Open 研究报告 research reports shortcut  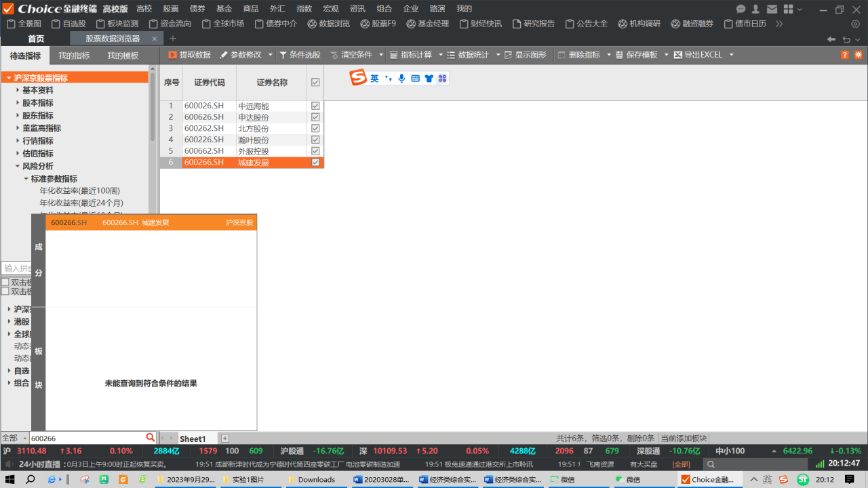tap(534, 24)
